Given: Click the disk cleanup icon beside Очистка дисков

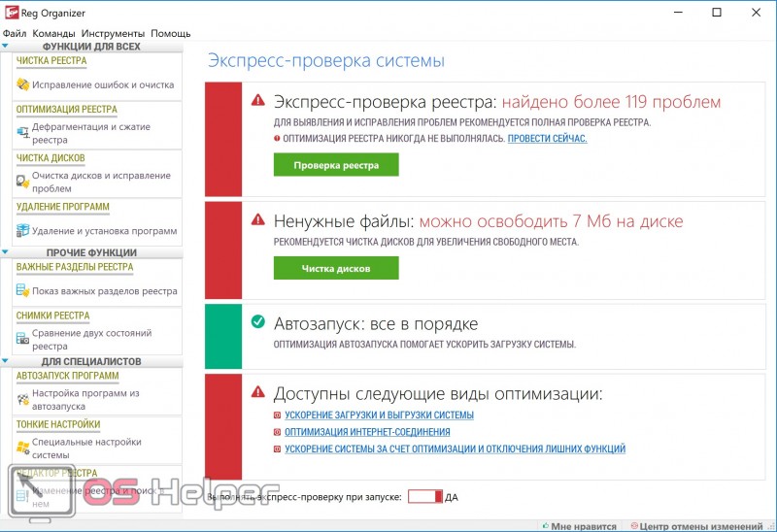Looking at the screenshot, I should click(22, 182).
